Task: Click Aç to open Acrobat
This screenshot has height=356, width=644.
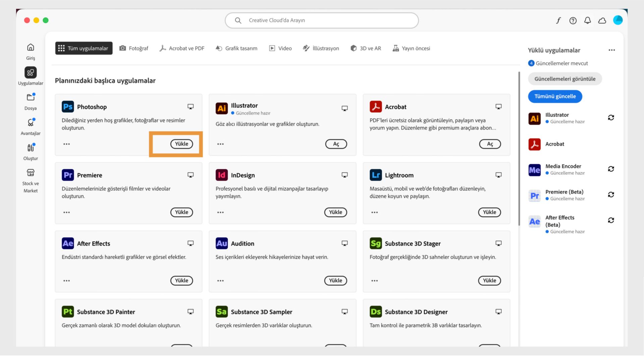Action: (x=490, y=144)
